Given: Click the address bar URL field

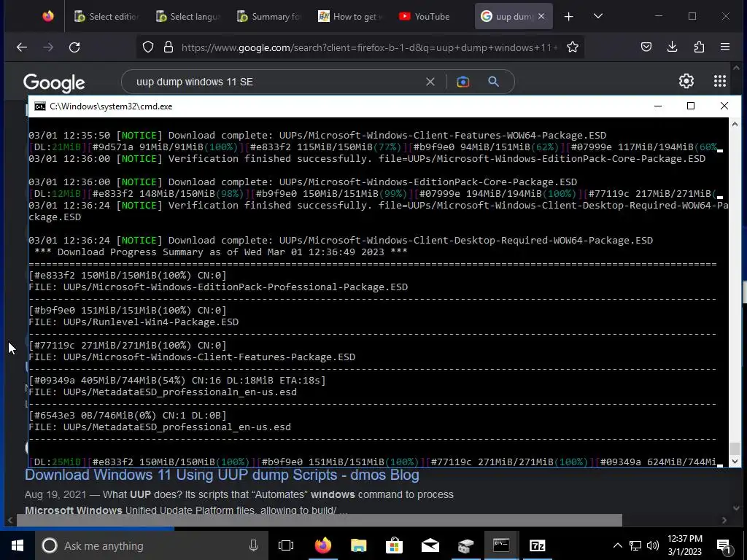Looking at the screenshot, I should point(369,47).
